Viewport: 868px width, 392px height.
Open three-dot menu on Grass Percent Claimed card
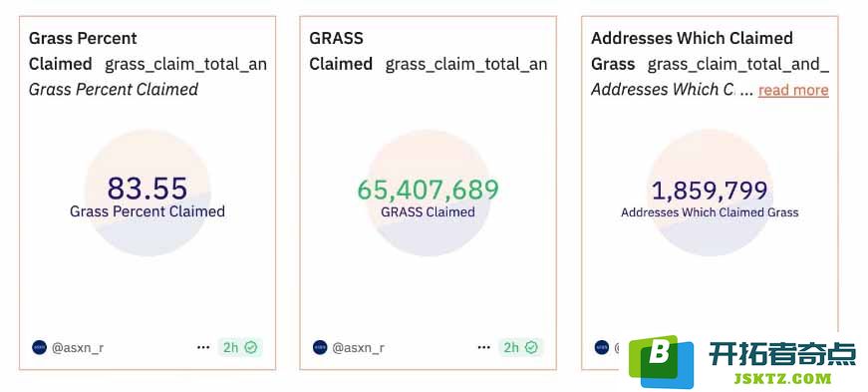(203, 348)
